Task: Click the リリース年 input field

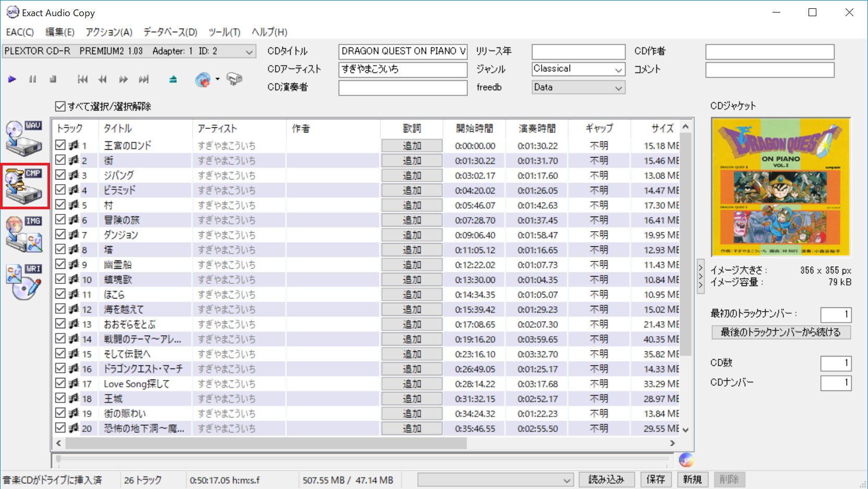Action: coord(578,51)
